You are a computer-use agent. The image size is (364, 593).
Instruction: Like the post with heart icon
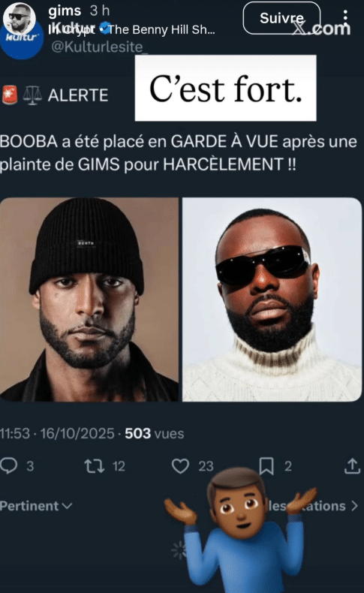pos(180,466)
